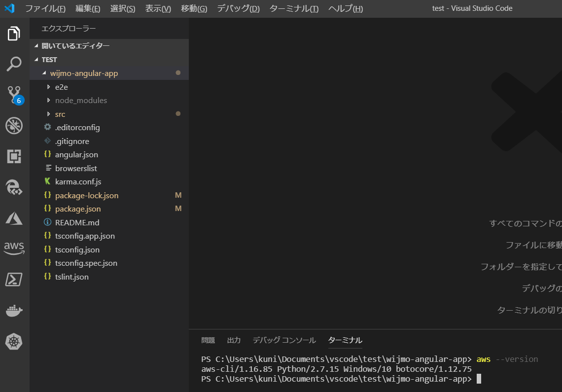The width and height of the screenshot is (562, 392).
Task: Click info icon beside README.md
Action: tap(47, 222)
